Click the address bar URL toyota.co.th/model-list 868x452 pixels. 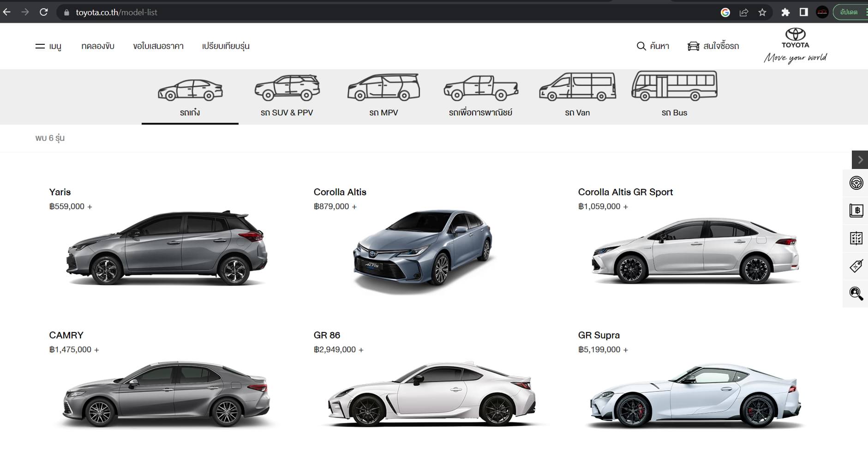tap(116, 12)
